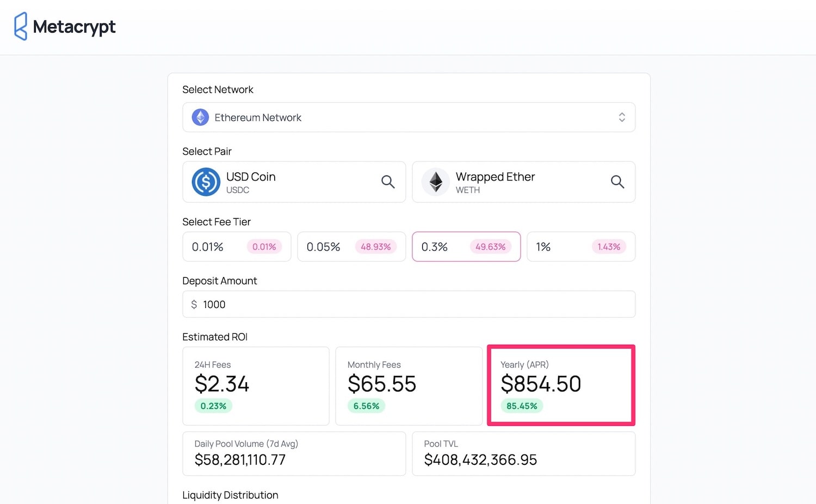The height and width of the screenshot is (504, 816).
Task: Click the Metacrypt brand name link
Action: click(74, 27)
